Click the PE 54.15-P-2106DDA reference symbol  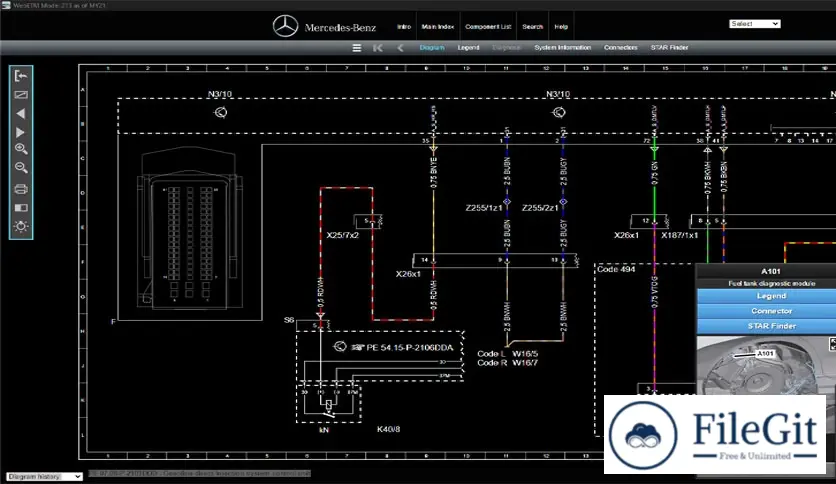click(x=340, y=347)
